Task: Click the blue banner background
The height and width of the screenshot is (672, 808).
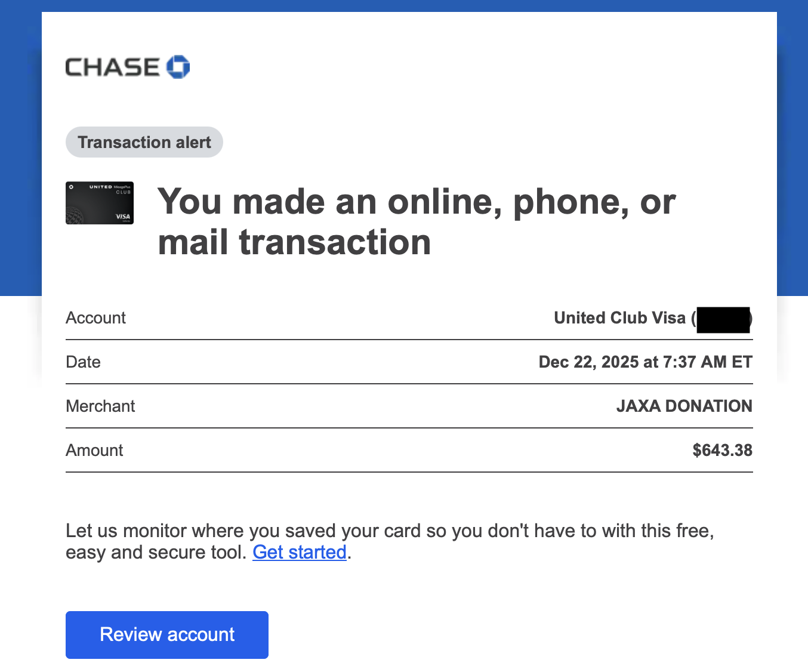Action: (20, 149)
